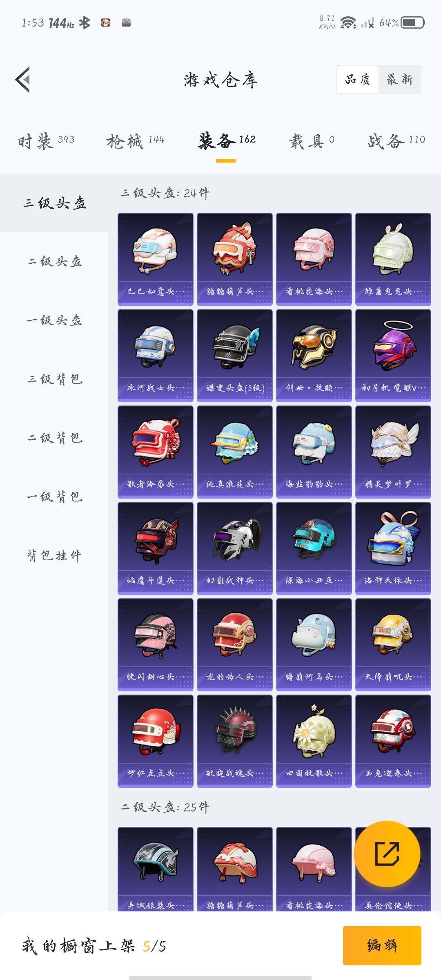Tap the yellow share export icon
The width and height of the screenshot is (441, 980).
pyautogui.click(x=387, y=853)
